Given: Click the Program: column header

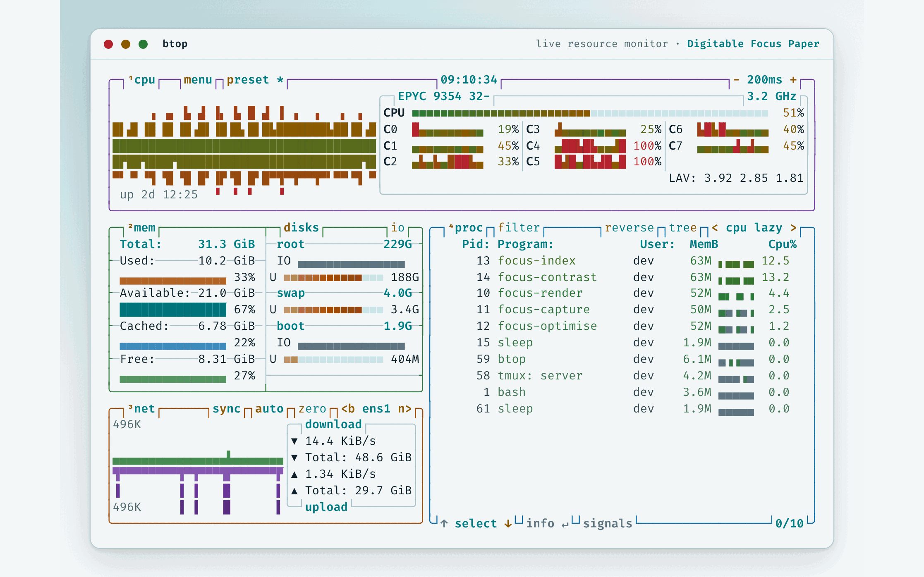Looking at the screenshot, I should click(x=525, y=244).
